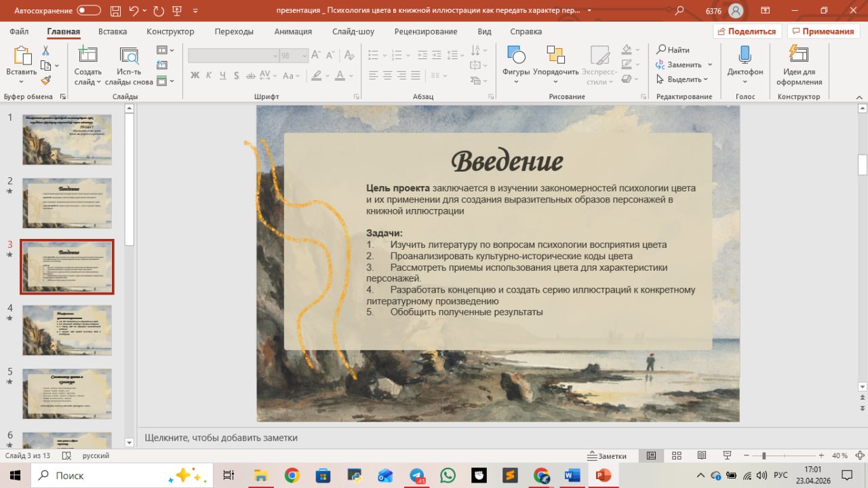Open the font size box showing 98
Image resolution: width=868 pixels, height=488 pixels.
[x=294, y=56]
